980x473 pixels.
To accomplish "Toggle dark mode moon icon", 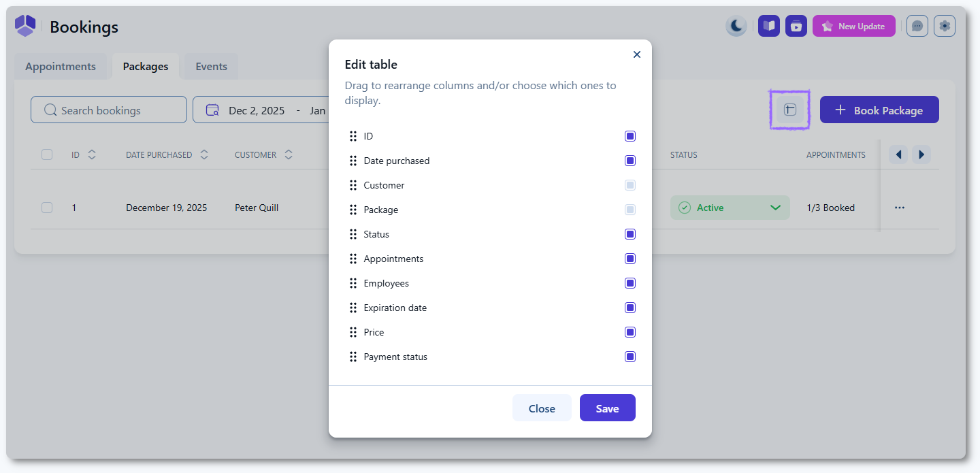I will 736,26.
